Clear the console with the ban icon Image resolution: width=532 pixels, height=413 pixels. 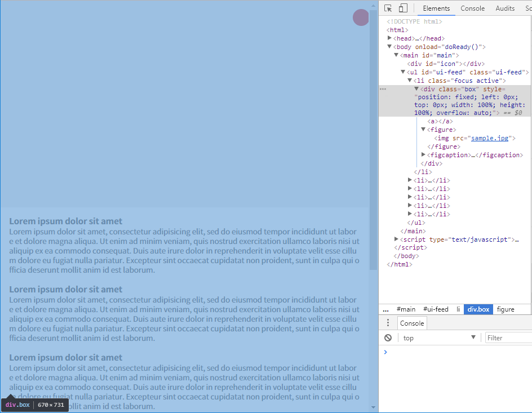point(388,337)
